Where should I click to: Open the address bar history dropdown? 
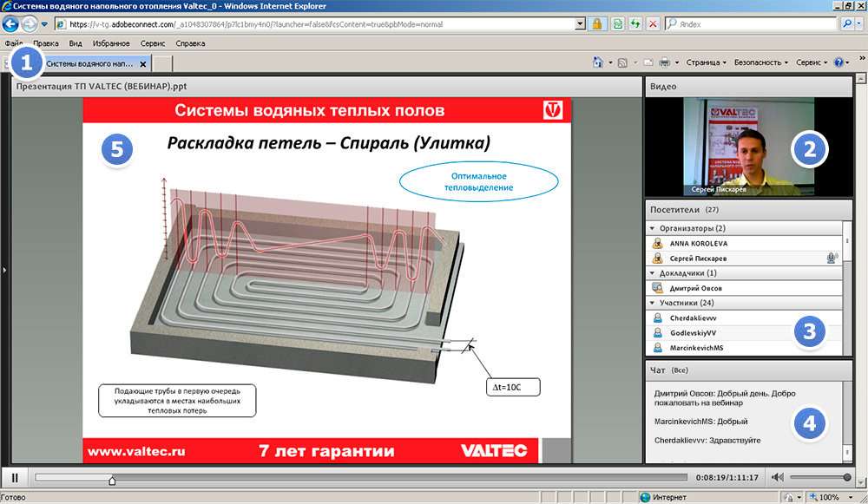[580, 24]
